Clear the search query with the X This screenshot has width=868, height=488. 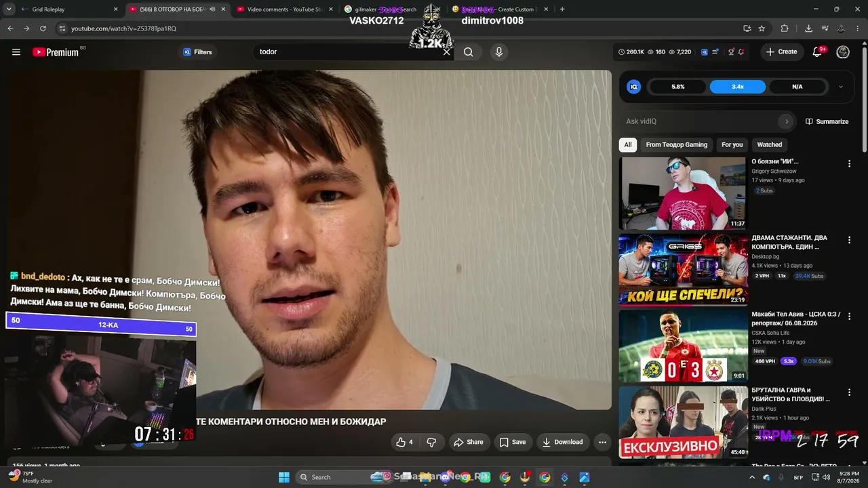pyautogui.click(x=446, y=52)
